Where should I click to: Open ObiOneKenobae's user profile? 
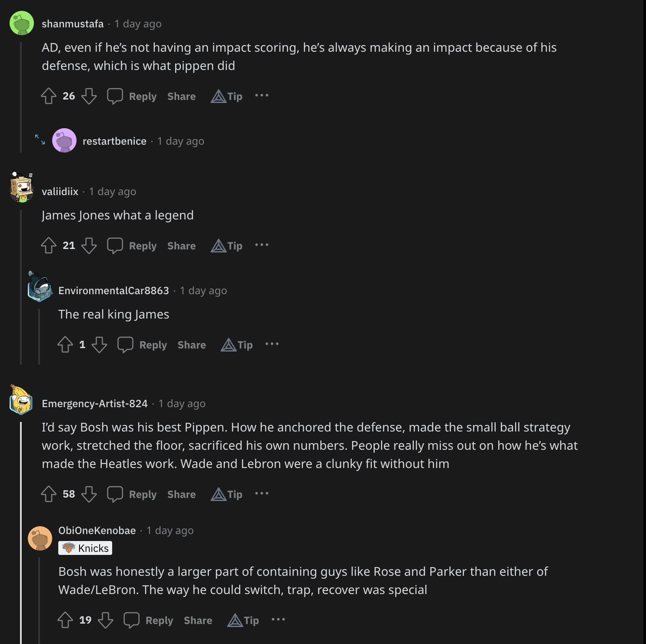click(x=97, y=531)
